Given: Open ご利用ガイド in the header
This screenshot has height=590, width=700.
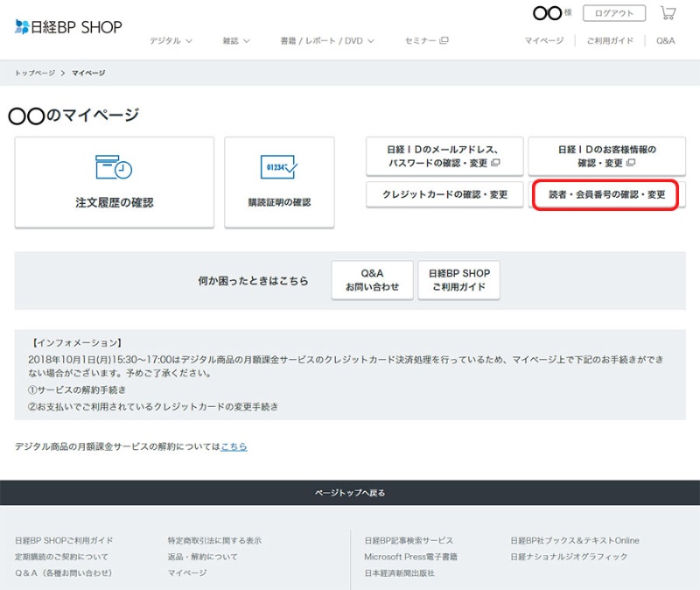Looking at the screenshot, I should click(610, 41).
